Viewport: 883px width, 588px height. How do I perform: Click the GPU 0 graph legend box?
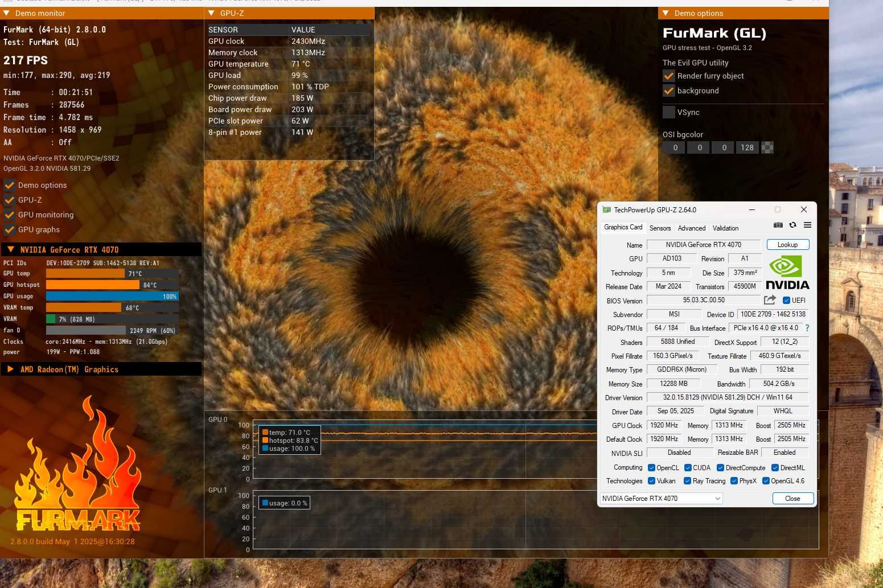pyautogui.click(x=290, y=441)
